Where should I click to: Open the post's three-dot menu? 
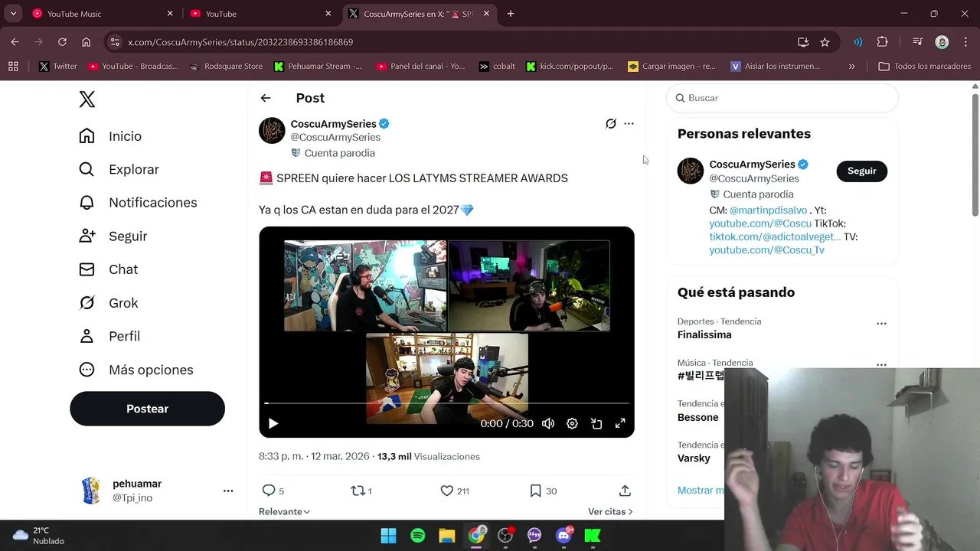point(629,123)
